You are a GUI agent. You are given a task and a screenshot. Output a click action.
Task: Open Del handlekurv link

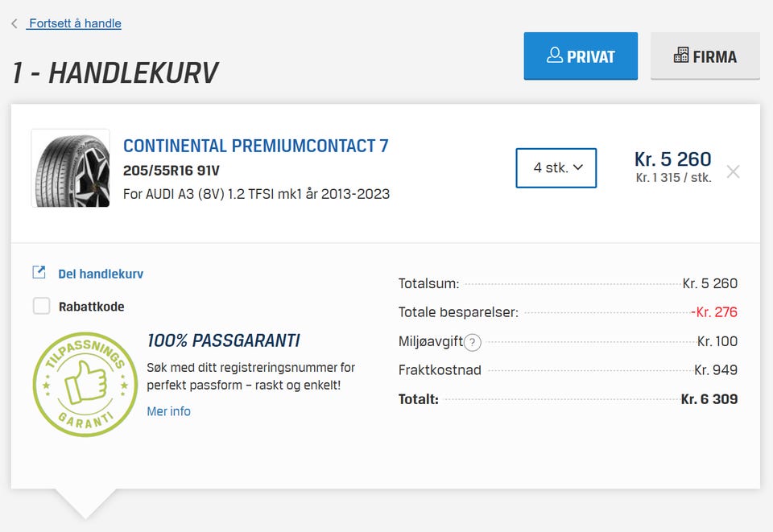pyautogui.click(x=101, y=274)
